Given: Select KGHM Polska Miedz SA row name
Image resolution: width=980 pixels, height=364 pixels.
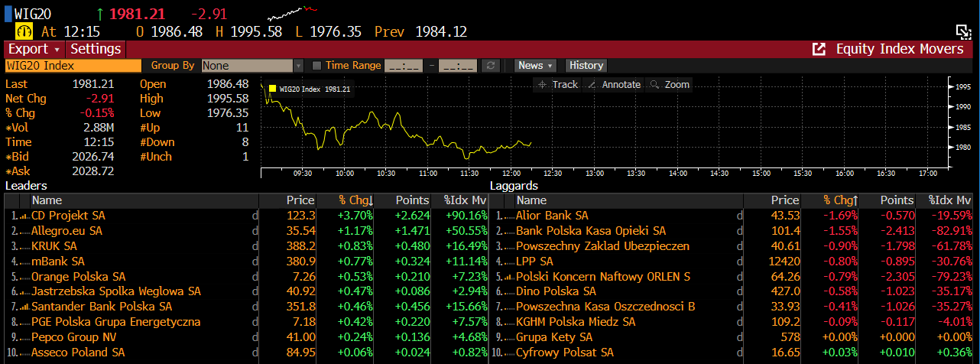Looking at the screenshot, I should (576, 322).
